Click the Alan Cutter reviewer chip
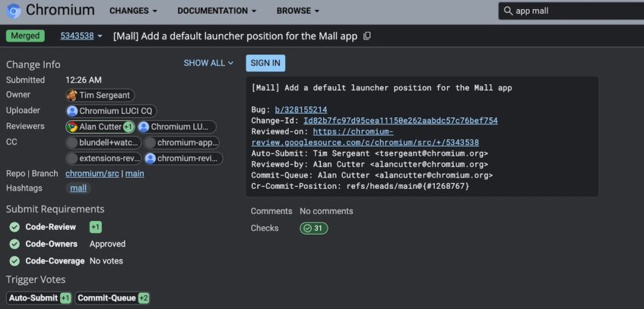The image size is (644, 309). click(100, 127)
